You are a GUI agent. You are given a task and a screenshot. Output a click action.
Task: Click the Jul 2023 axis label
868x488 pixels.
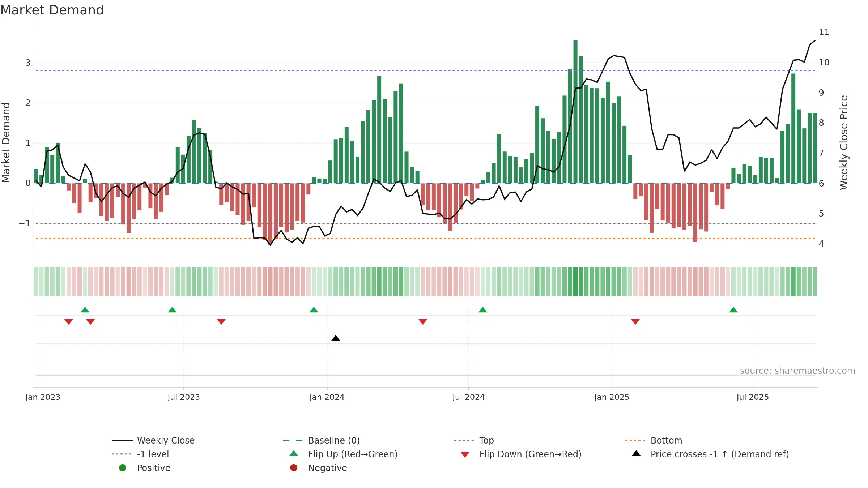pyautogui.click(x=184, y=397)
